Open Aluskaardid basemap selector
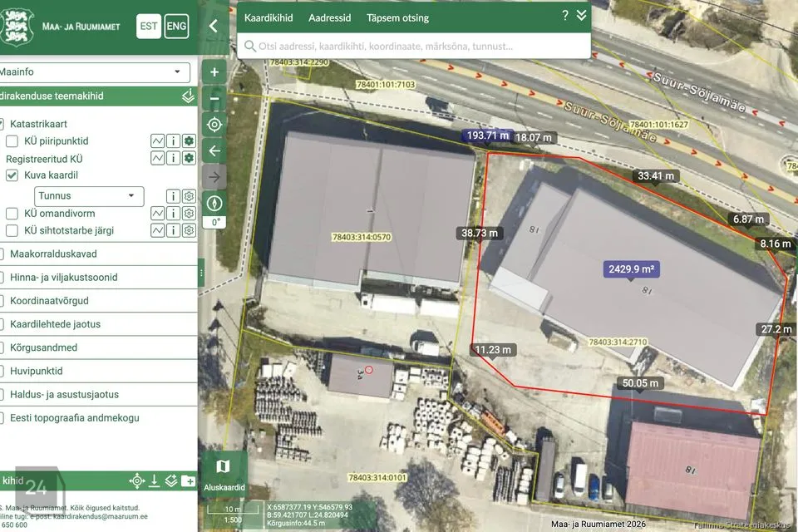This screenshot has width=798, height=532. (x=224, y=474)
